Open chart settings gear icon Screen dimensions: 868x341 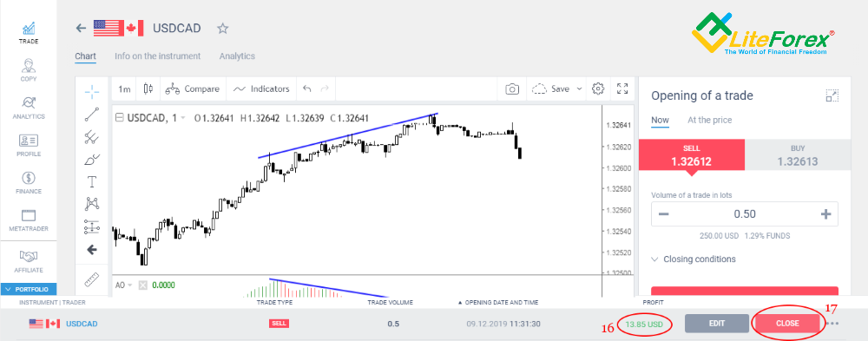(x=597, y=89)
